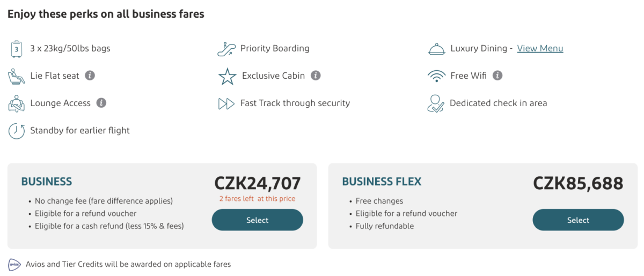644x276 pixels.
Task: Click the BUSINESS fare card heading
Action: pos(47,182)
